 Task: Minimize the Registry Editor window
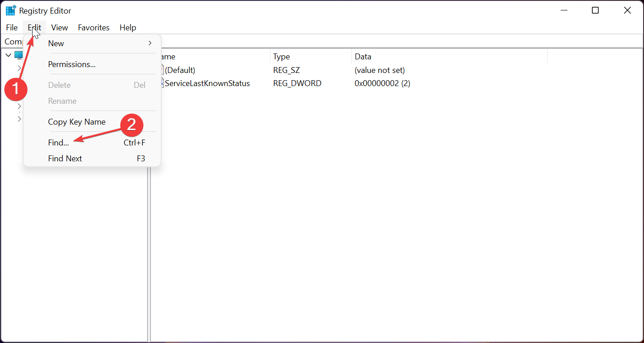564,10
